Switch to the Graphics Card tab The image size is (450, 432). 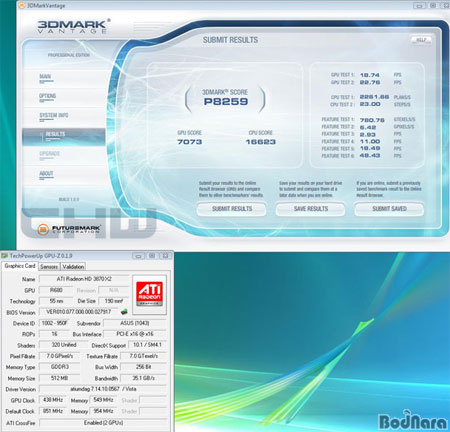20,266
